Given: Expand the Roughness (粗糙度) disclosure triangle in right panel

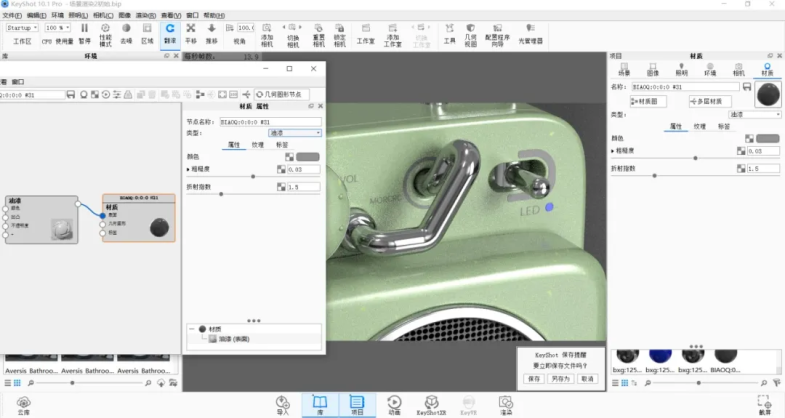Looking at the screenshot, I should pos(613,151).
